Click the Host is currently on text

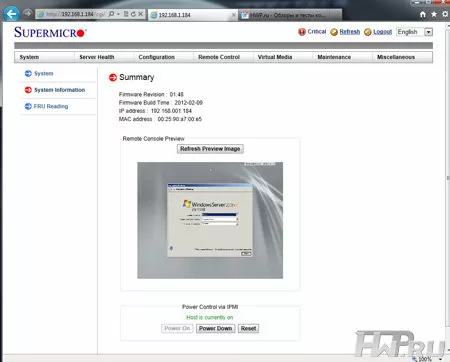tap(210, 317)
